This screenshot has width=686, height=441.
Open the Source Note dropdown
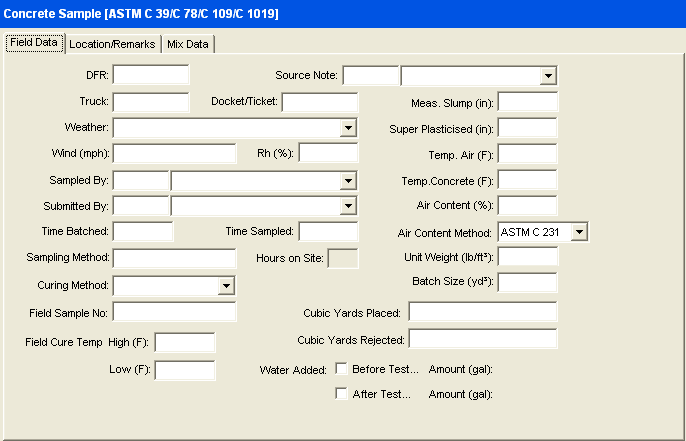pyautogui.click(x=548, y=76)
